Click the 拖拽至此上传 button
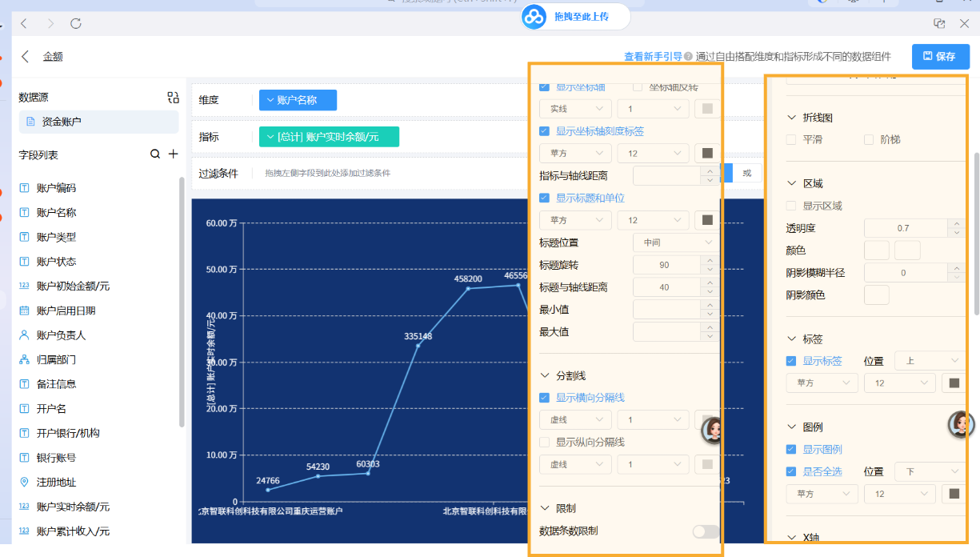Screen dimensions: 980x557 pyautogui.click(x=576, y=17)
